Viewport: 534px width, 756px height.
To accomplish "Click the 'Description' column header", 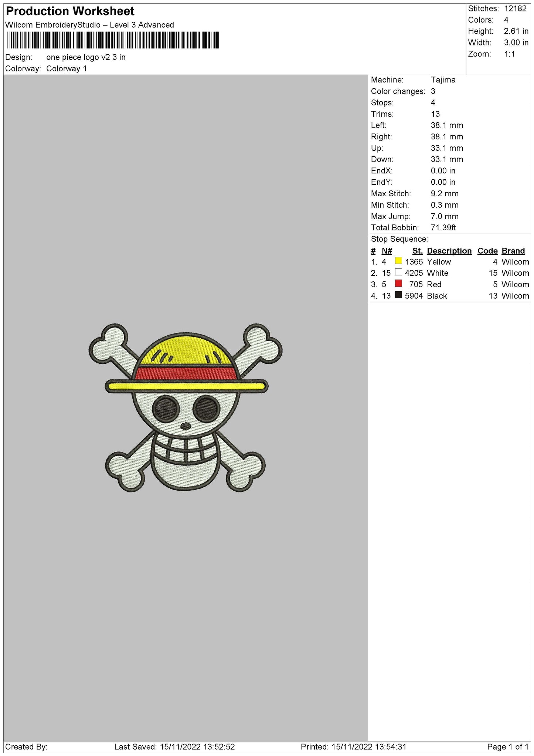I will pyautogui.click(x=449, y=251).
